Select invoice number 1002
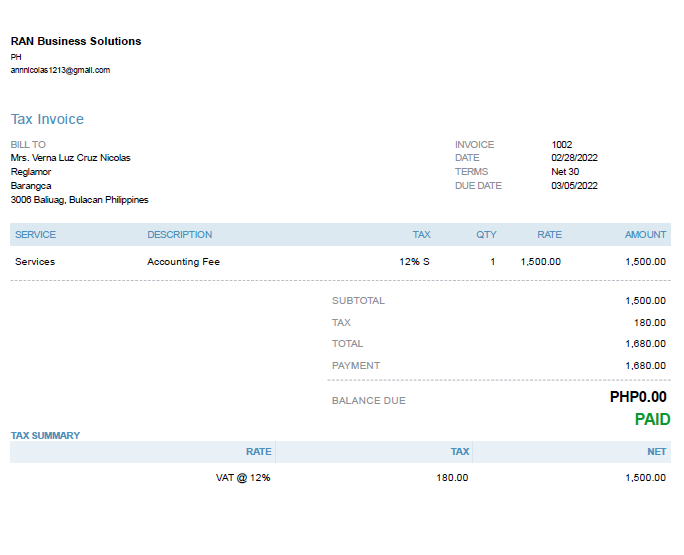 coord(562,145)
